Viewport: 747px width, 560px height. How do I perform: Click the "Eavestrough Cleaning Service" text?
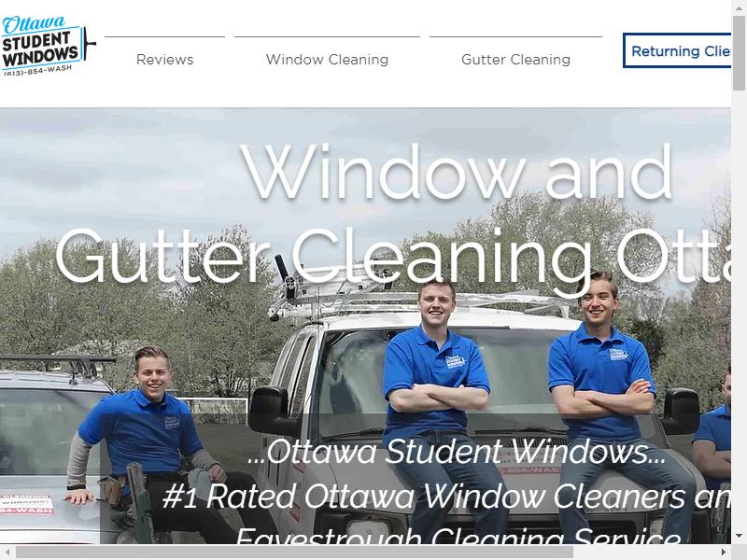[458, 535]
